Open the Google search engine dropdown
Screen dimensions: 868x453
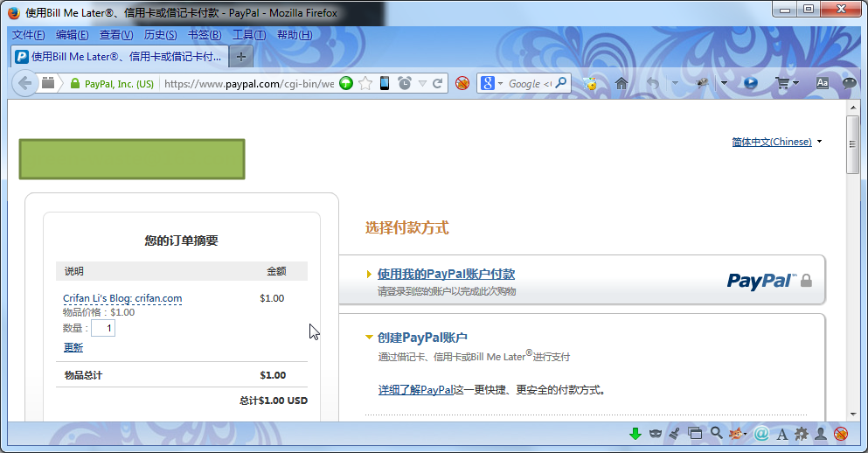[500, 84]
